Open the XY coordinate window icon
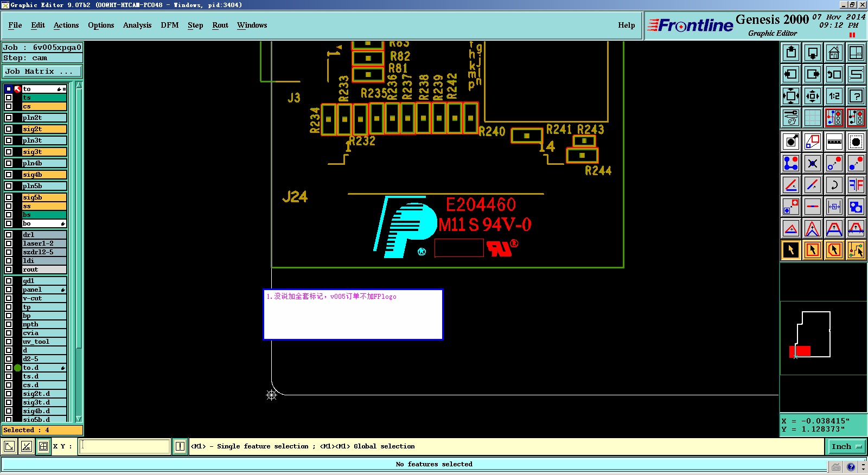The width and height of the screenshot is (868, 475). click(856, 53)
